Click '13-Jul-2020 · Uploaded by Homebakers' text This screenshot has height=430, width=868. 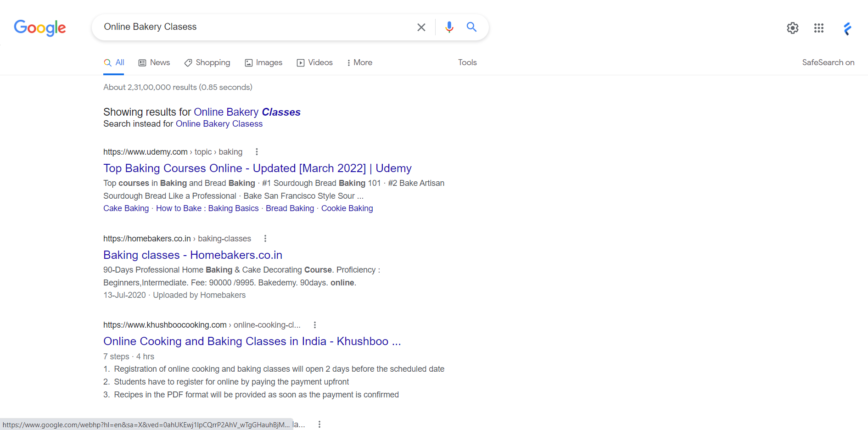(174, 295)
